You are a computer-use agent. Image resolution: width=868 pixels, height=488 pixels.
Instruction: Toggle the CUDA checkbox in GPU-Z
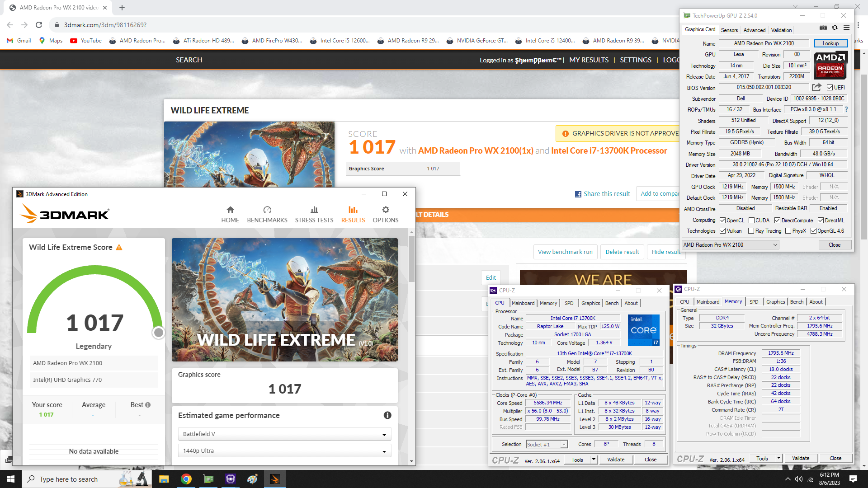[751, 221]
